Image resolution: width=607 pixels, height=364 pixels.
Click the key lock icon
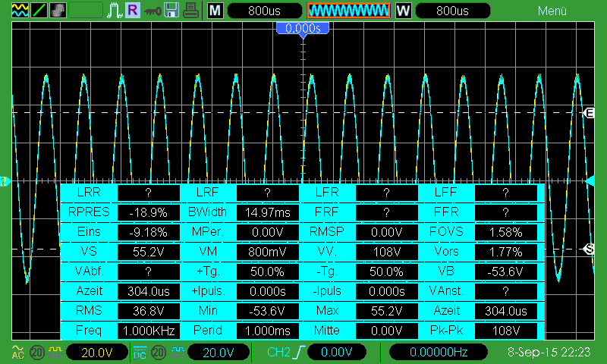click(153, 11)
